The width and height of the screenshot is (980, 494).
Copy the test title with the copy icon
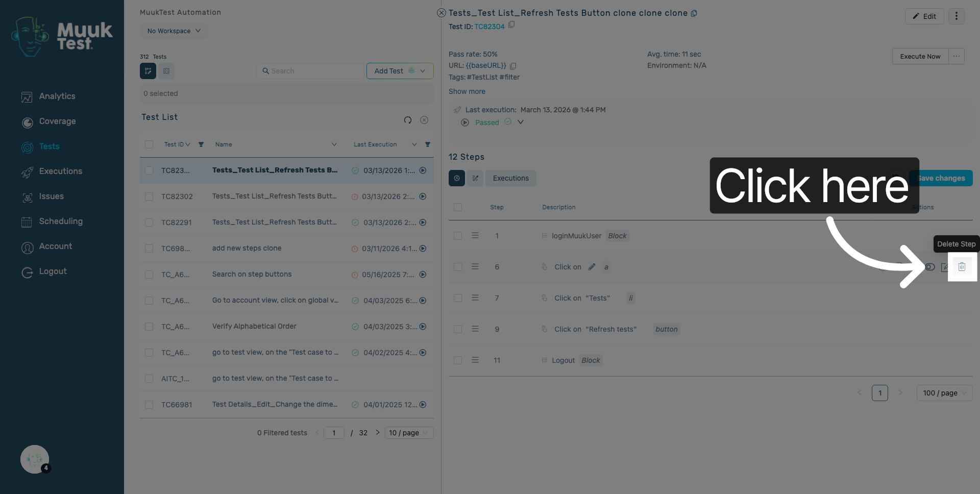click(694, 13)
